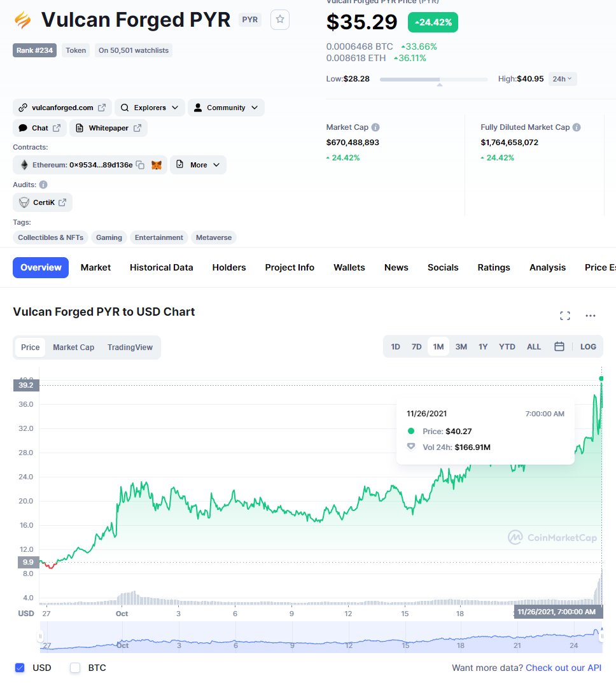Open the 24h low/high period dropdown

pos(563,79)
